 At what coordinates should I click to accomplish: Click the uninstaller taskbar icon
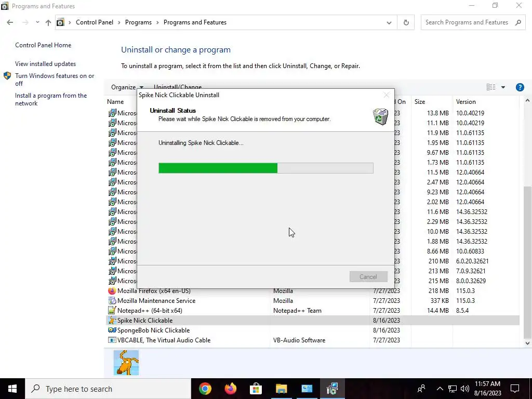tap(332, 389)
